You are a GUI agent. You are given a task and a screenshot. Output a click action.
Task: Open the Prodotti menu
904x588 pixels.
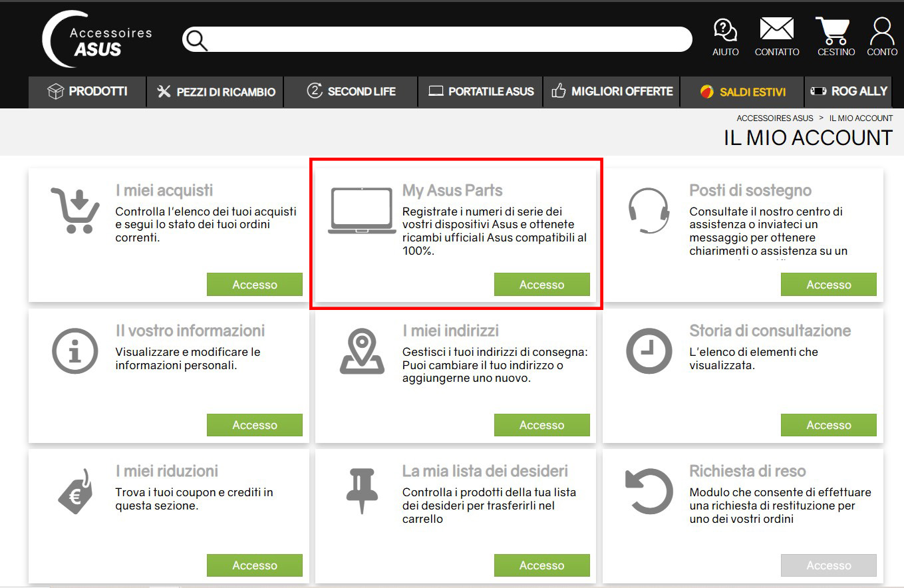pos(87,91)
